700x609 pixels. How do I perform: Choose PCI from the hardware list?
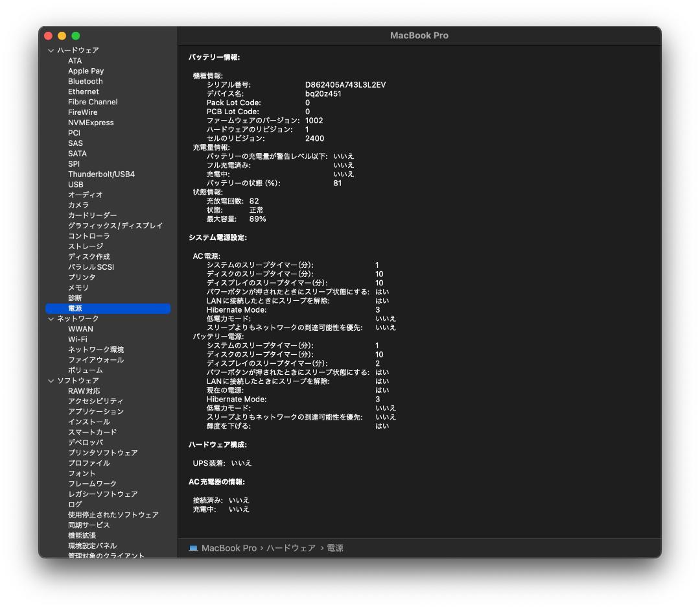click(74, 133)
